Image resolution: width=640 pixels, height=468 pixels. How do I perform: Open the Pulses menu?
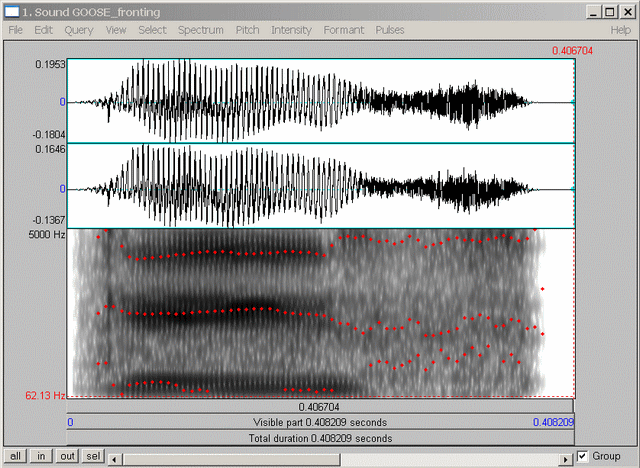(x=390, y=30)
